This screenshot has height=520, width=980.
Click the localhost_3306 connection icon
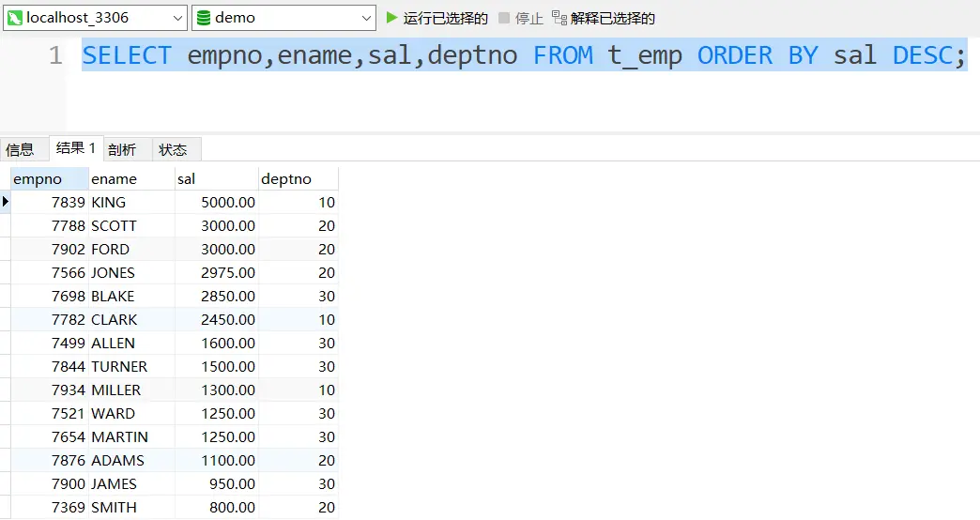tap(15, 18)
